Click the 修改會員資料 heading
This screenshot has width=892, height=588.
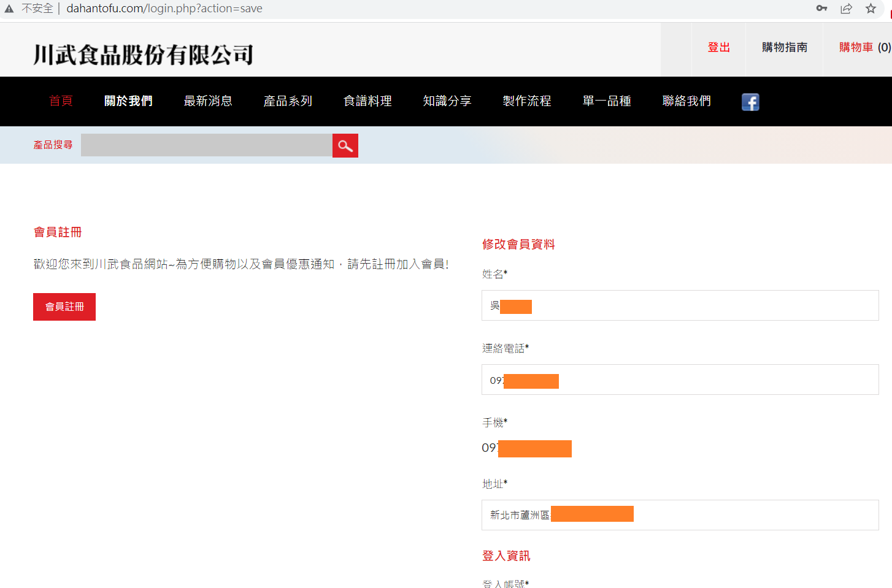click(518, 245)
